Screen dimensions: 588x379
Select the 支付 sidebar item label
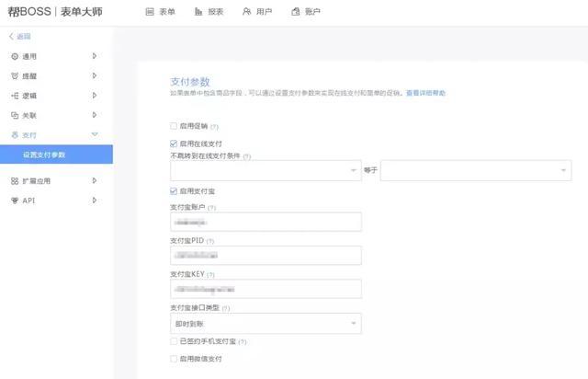point(29,135)
